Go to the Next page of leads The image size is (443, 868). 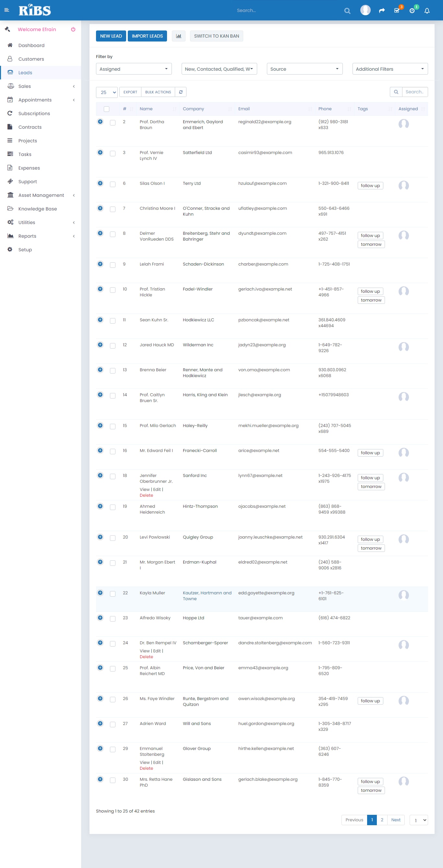[395, 820]
